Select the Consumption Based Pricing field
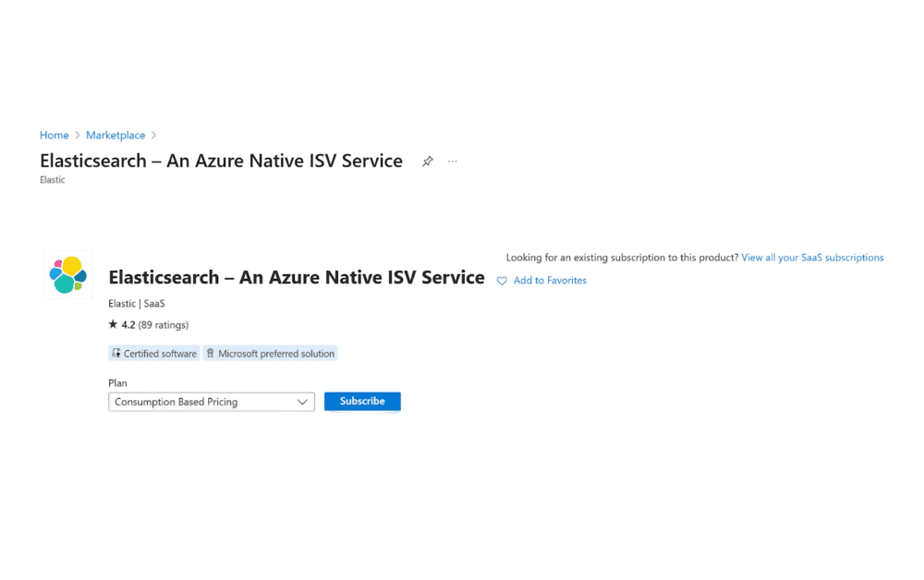This screenshot has width=924, height=580. click(194, 401)
